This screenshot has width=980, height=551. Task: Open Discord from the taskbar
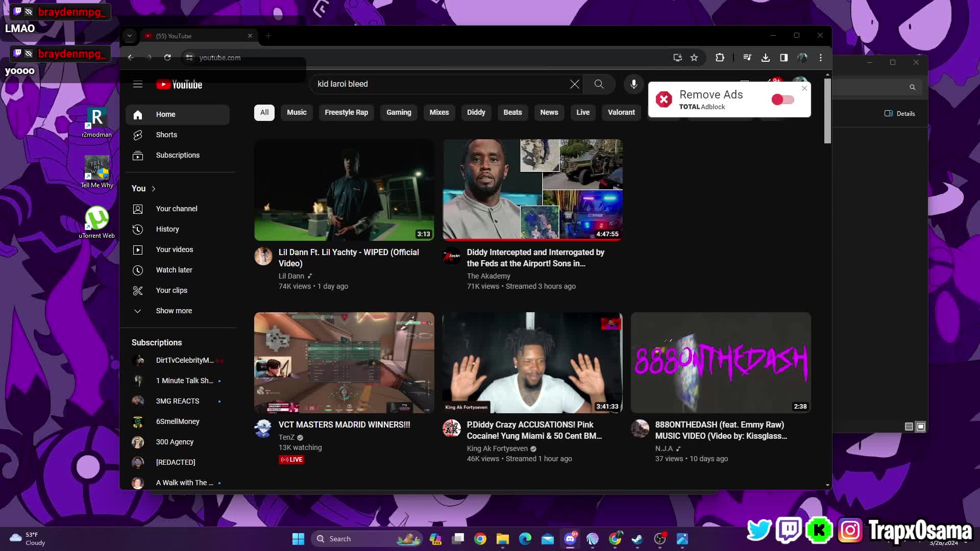coord(570,539)
